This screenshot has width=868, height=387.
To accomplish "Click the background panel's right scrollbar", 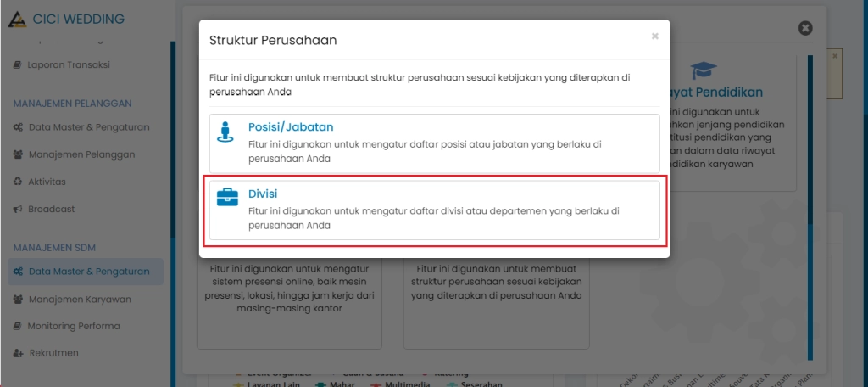I will pyautogui.click(x=811, y=208).
